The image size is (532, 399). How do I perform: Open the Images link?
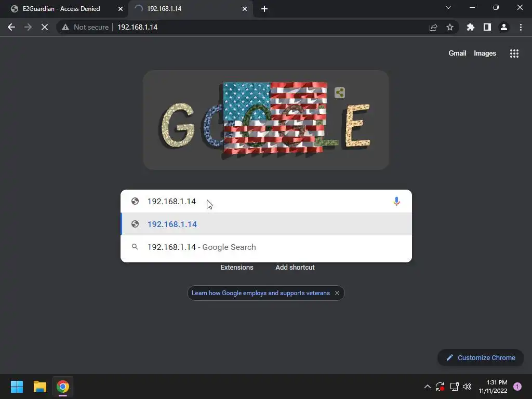(x=485, y=54)
